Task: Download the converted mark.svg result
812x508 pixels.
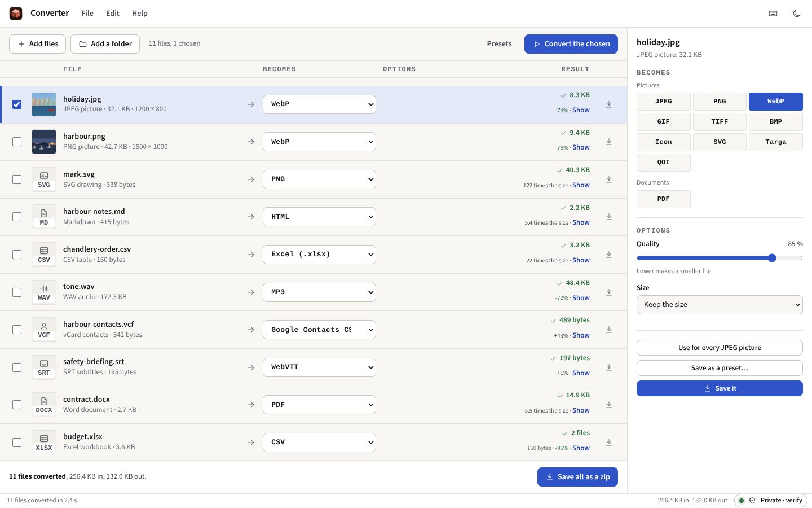Action: pyautogui.click(x=609, y=179)
